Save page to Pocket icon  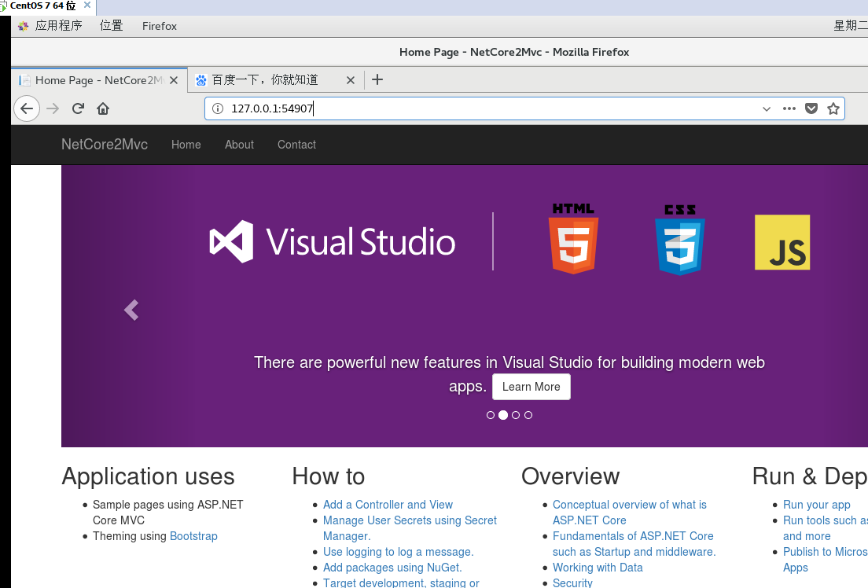pos(811,108)
